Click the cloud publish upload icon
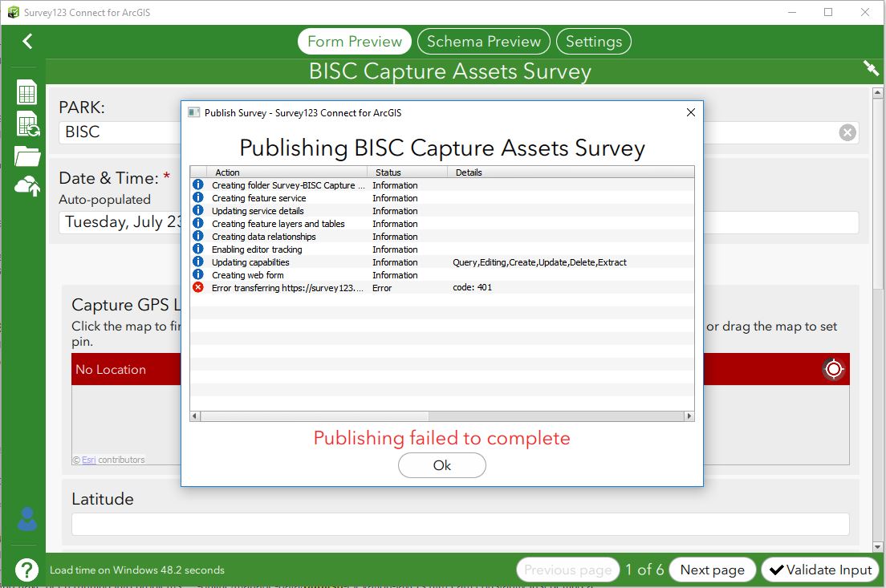Image resolution: width=886 pixels, height=588 pixels. 27,186
